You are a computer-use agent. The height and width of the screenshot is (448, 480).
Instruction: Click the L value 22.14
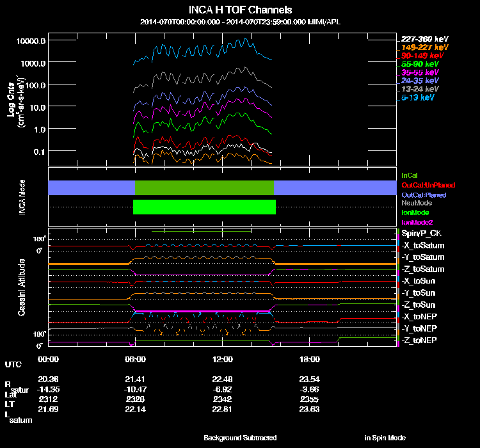[135, 410]
